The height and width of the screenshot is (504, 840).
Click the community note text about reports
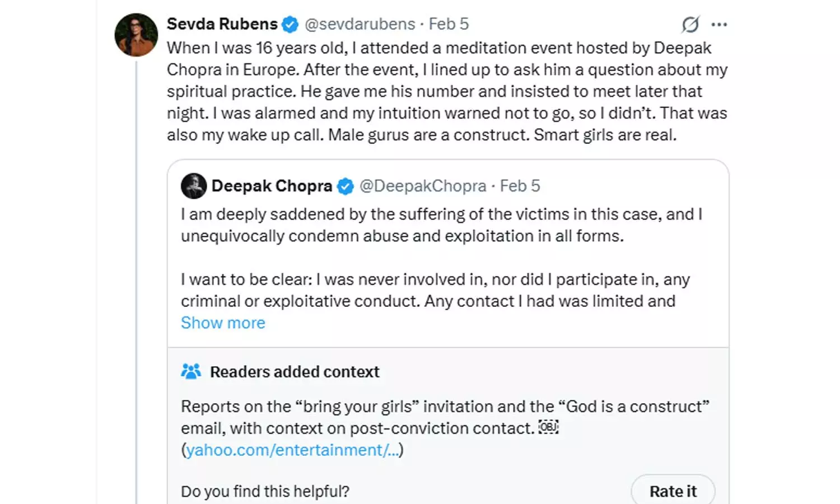pos(445,417)
